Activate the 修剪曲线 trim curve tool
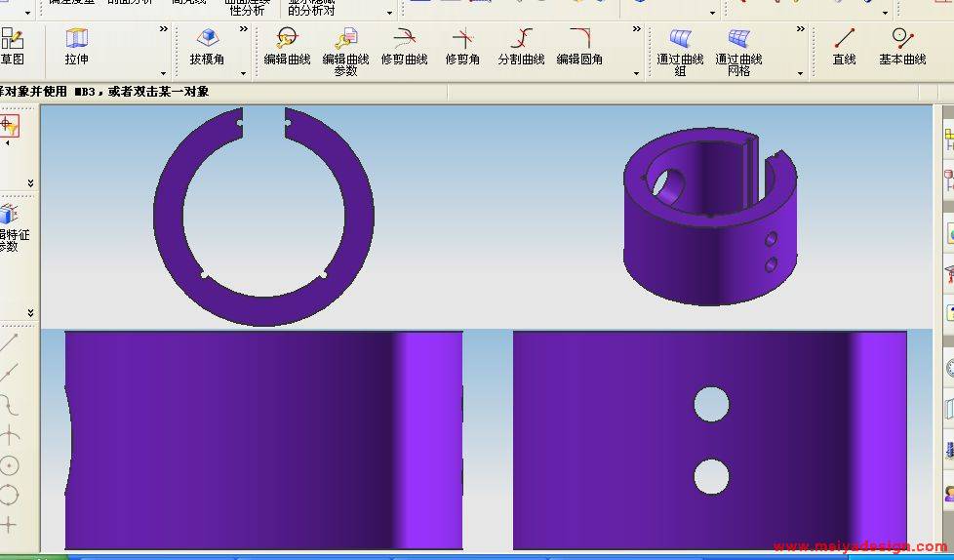Image resolution: width=954 pixels, height=560 pixels. click(404, 46)
